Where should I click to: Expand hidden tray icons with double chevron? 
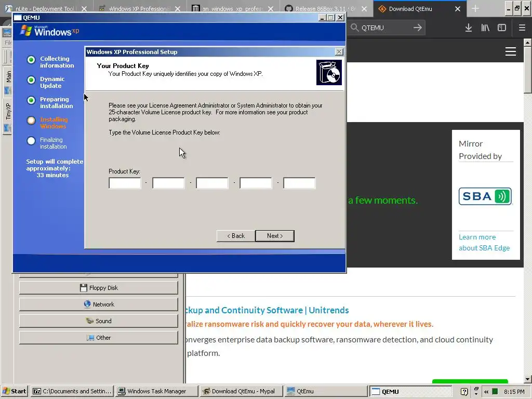coord(486,392)
